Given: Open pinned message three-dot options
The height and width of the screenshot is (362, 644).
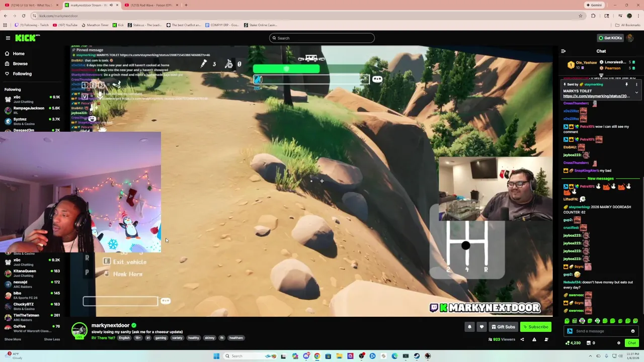Looking at the screenshot, I should tap(636, 84).
